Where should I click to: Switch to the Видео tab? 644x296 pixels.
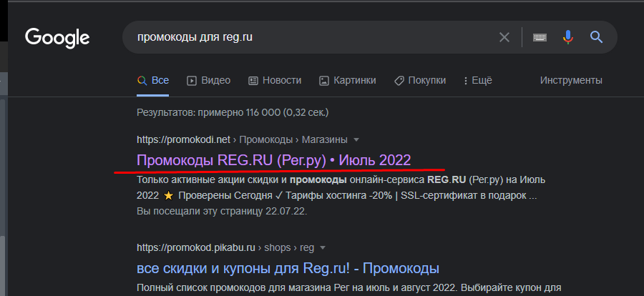click(x=209, y=81)
